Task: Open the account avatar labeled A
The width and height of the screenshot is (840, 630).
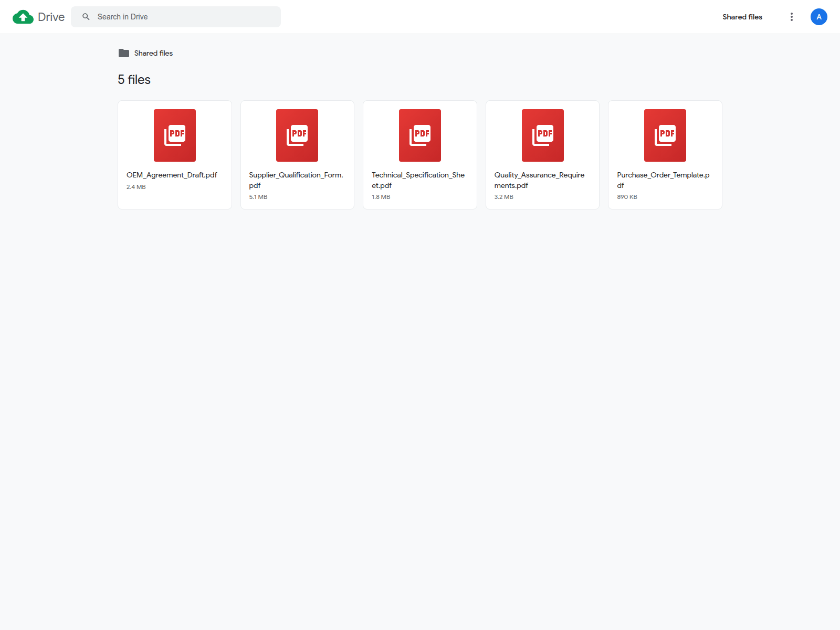Action: click(819, 17)
